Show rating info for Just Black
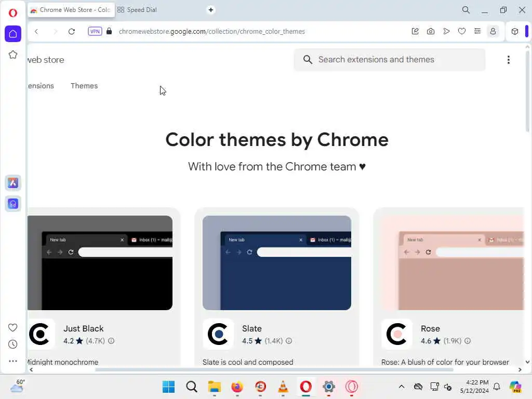 tap(111, 341)
